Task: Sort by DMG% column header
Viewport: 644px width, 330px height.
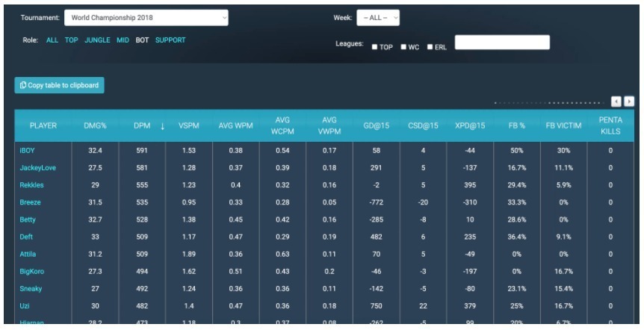Action: click(96, 125)
